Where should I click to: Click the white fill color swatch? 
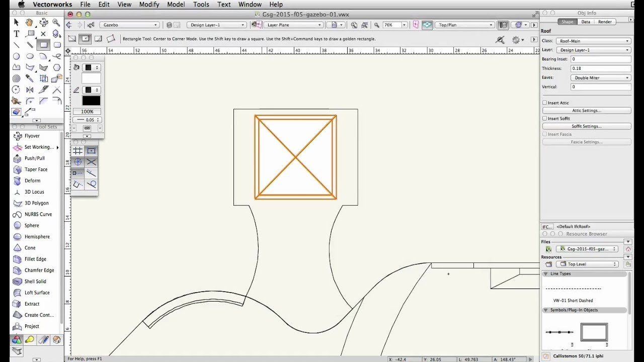tap(91, 78)
